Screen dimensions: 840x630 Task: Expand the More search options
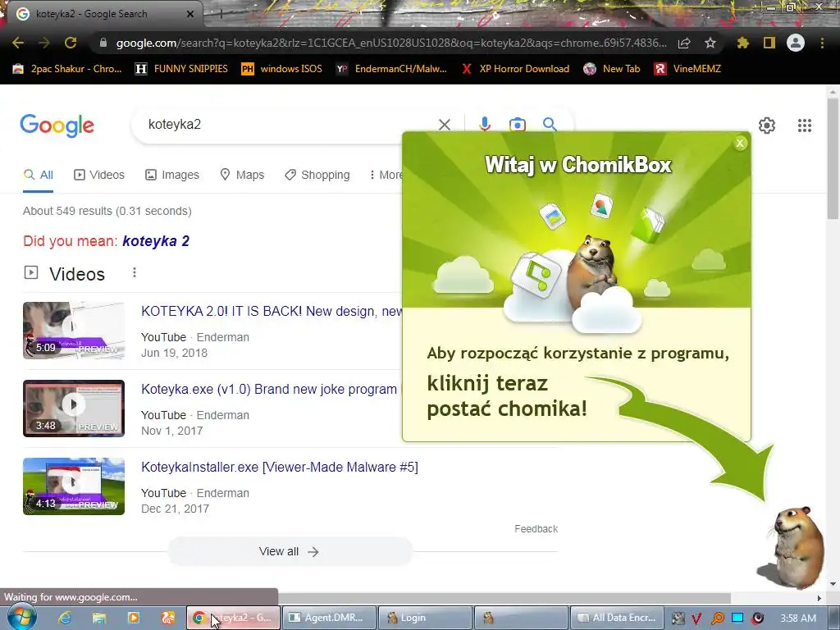[386, 175]
